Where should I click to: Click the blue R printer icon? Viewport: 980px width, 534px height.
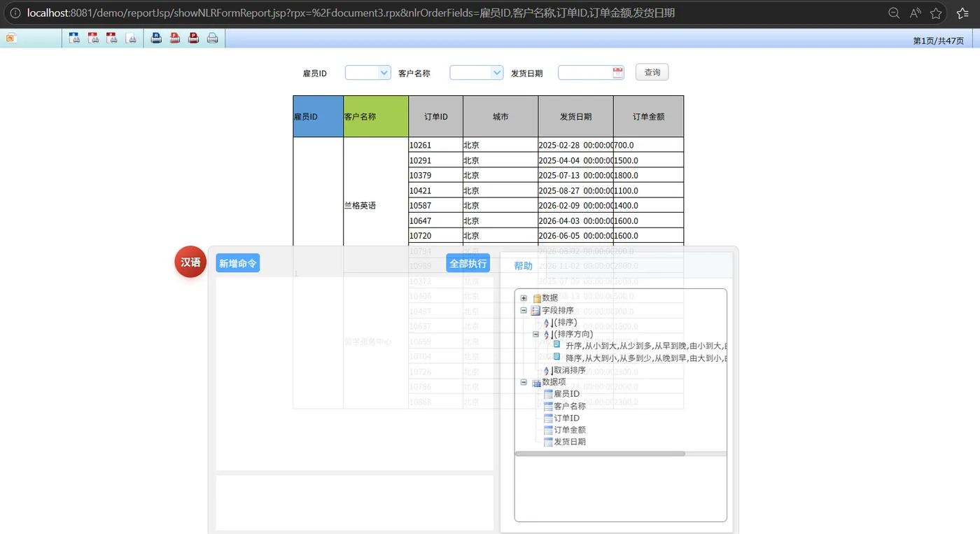156,38
